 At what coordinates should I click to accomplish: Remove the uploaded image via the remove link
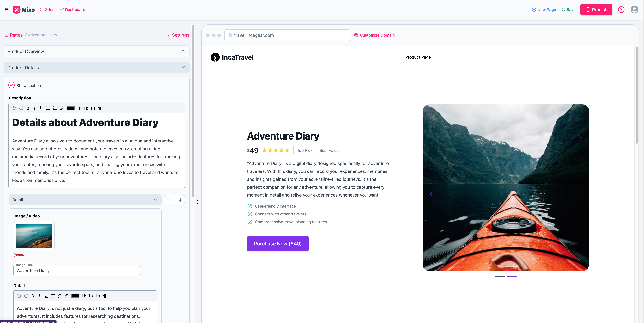pyautogui.click(x=21, y=255)
